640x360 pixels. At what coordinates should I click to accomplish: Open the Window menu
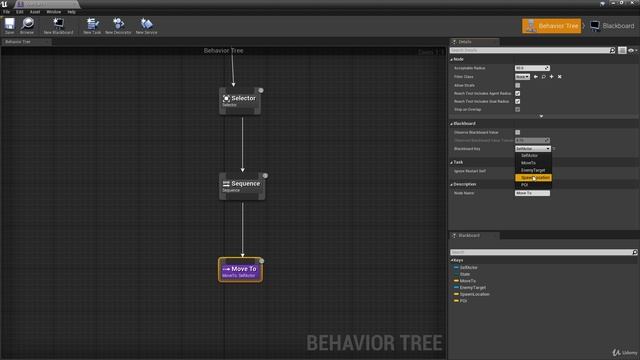(x=53, y=12)
